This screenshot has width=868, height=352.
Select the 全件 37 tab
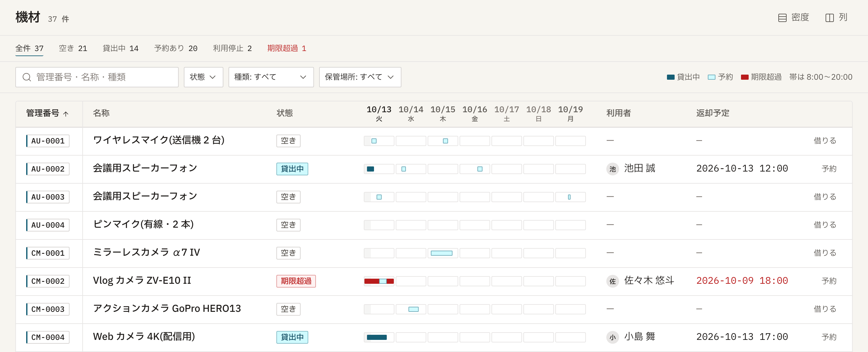29,48
